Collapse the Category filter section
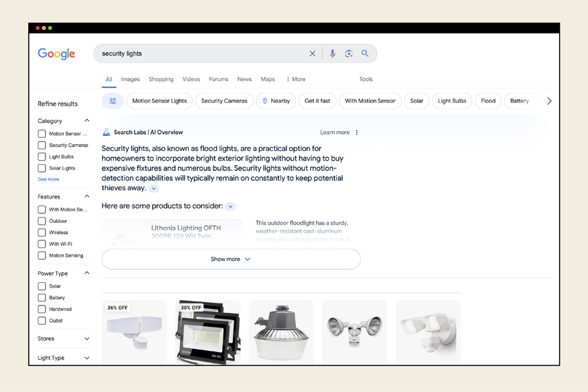 (x=87, y=120)
